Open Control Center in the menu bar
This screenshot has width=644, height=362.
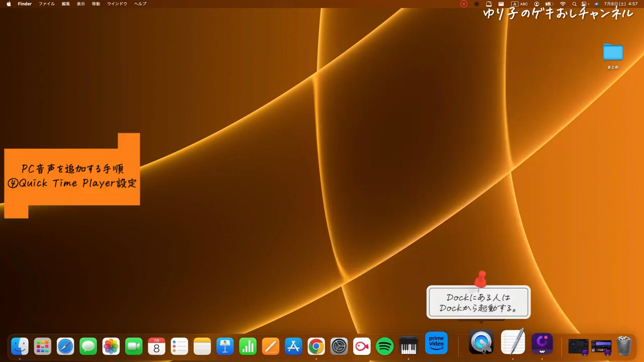coord(585,4)
